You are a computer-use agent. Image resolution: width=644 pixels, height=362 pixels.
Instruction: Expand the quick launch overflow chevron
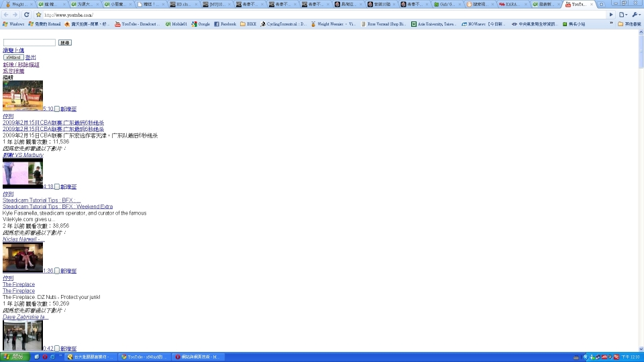(x=60, y=356)
